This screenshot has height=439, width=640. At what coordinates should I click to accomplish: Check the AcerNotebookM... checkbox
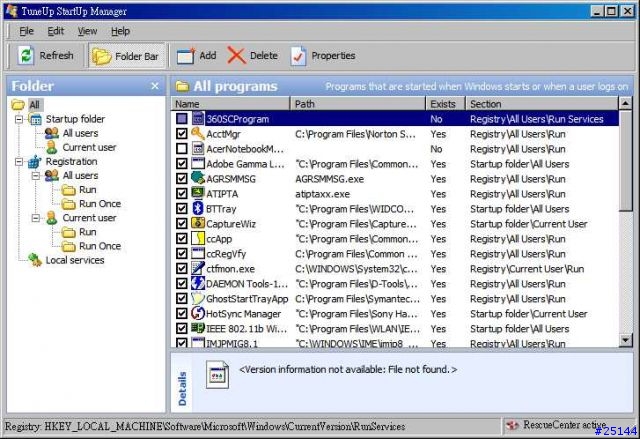182,149
